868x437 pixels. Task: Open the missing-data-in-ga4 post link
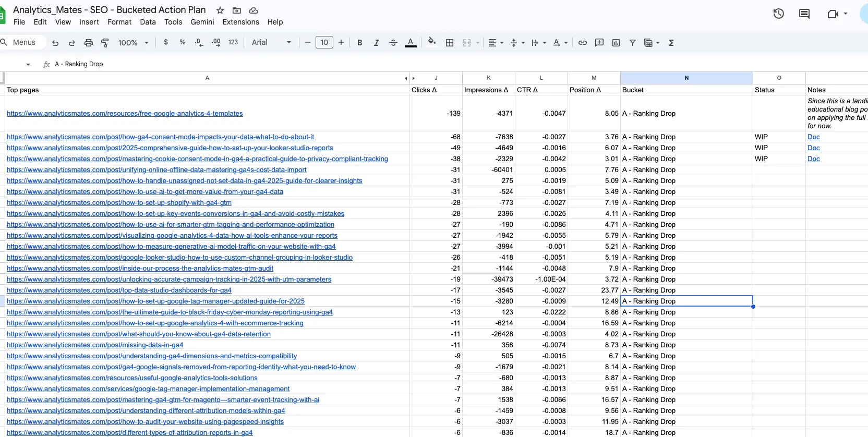(95, 345)
